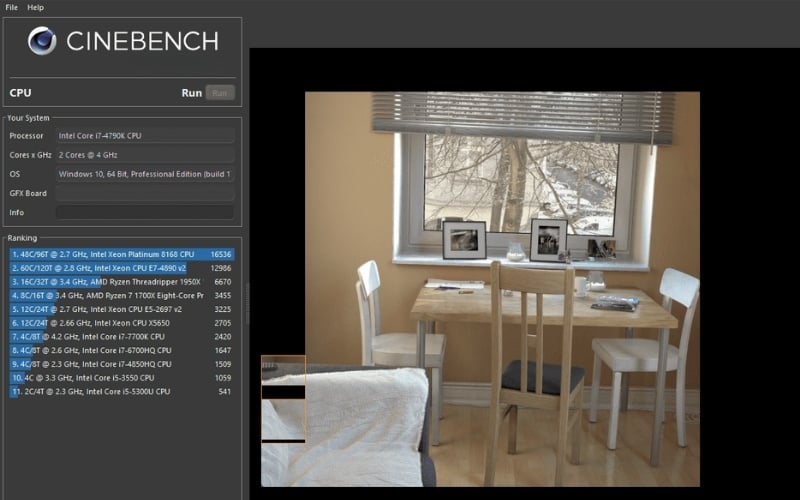Select ranking entry AMD Ryzen Threadripper 1950X
Viewport: 800px width, 500px height.
122,282
